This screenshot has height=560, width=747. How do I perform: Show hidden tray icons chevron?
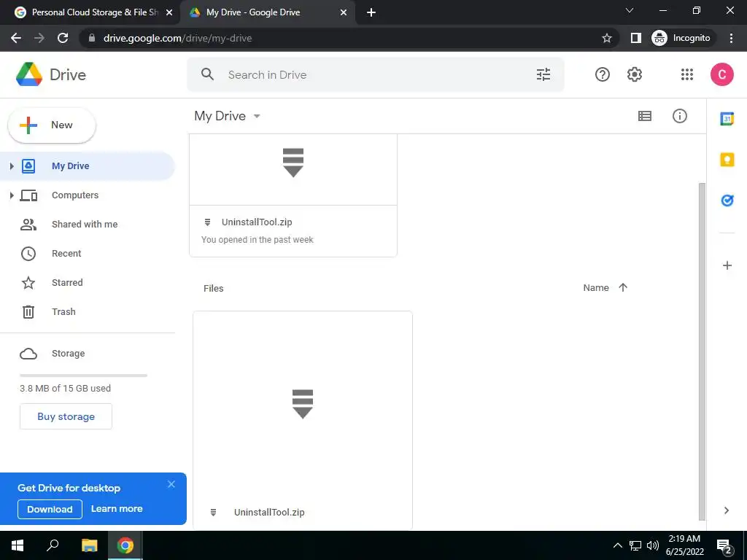pos(617,545)
